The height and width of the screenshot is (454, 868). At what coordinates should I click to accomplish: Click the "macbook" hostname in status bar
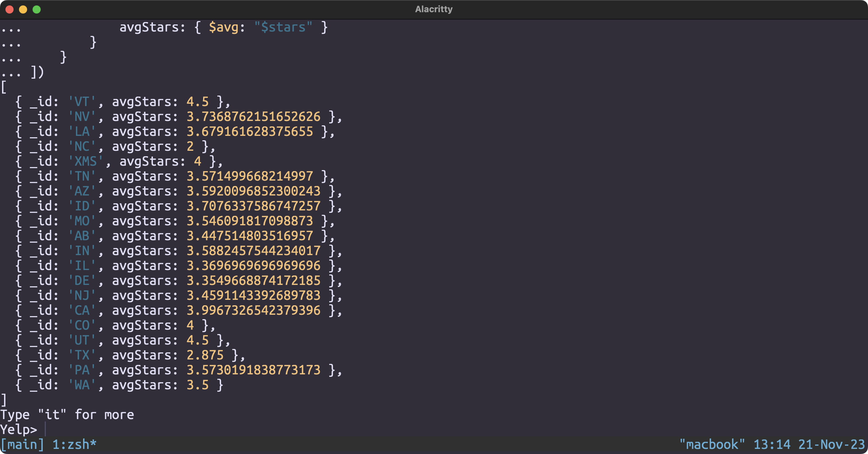[712, 445]
